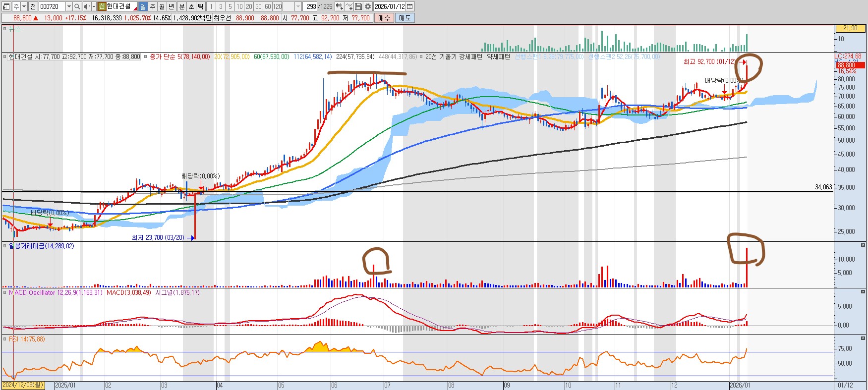This screenshot has height=390, width=868.
Task: Choose the 60 interval button
Action: (268, 6)
